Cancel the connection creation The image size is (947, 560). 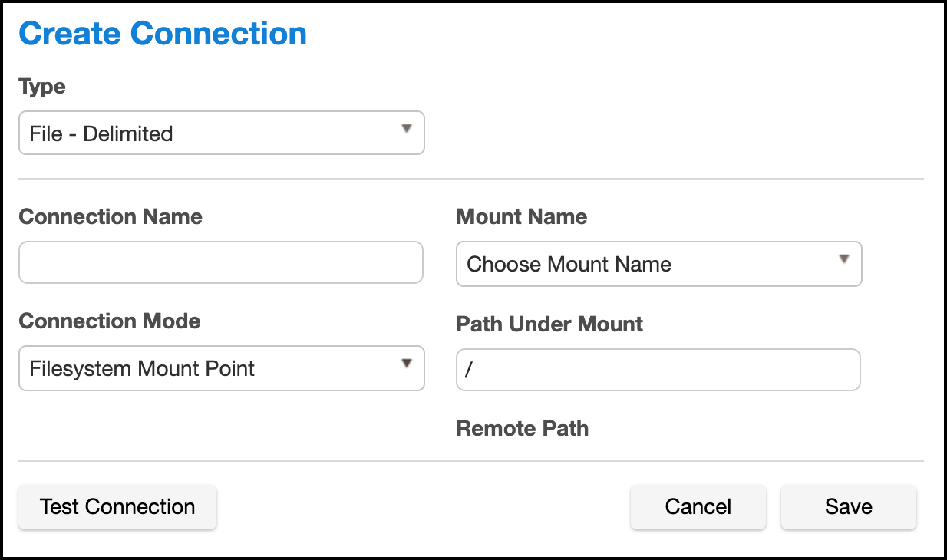[x=698, y=507]
